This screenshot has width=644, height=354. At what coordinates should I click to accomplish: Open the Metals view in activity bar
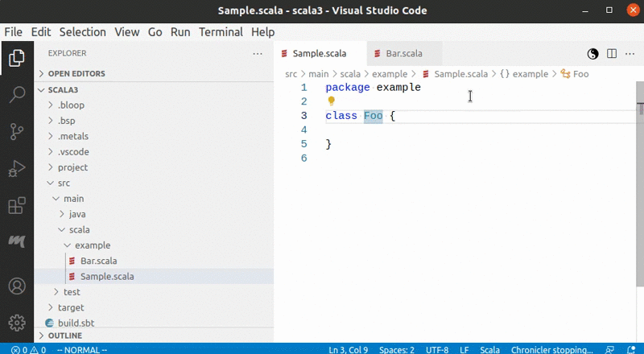tap(17, 241)
